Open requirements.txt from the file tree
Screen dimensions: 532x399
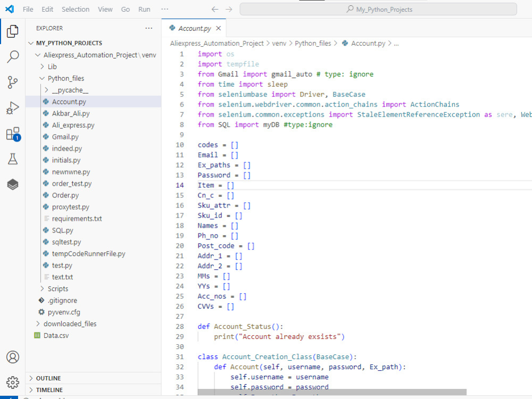pyautogui.click(x=78, y=218)
